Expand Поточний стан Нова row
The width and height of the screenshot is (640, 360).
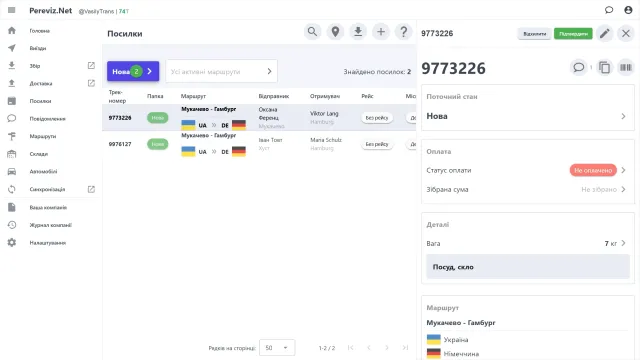click(x=528, y=116)
